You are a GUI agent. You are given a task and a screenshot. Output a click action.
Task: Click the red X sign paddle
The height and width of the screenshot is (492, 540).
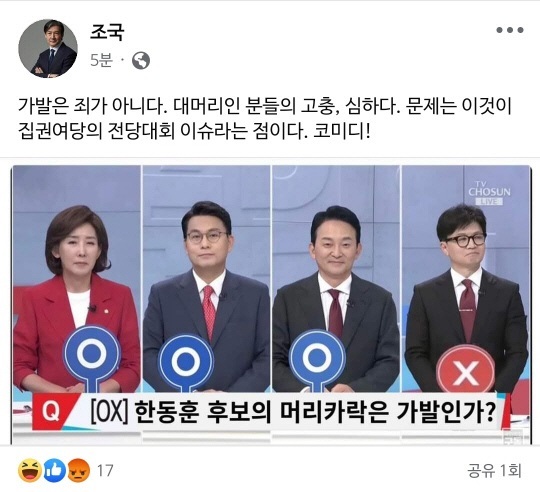click(466, 369)
